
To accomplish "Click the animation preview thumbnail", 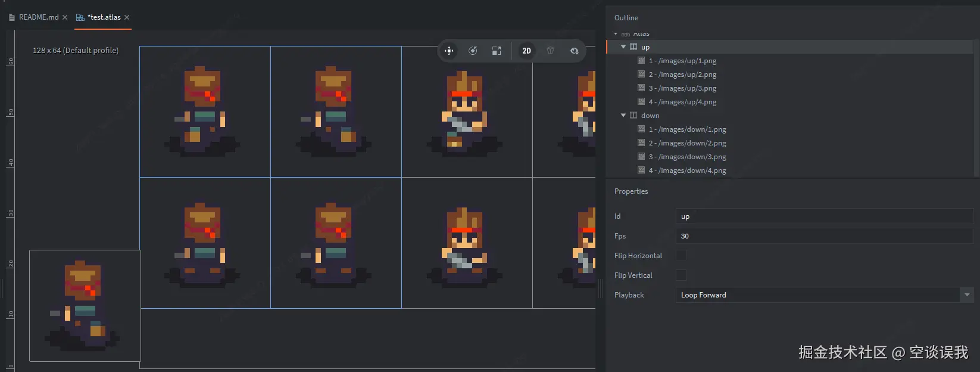I will click(x=85, y=305).
